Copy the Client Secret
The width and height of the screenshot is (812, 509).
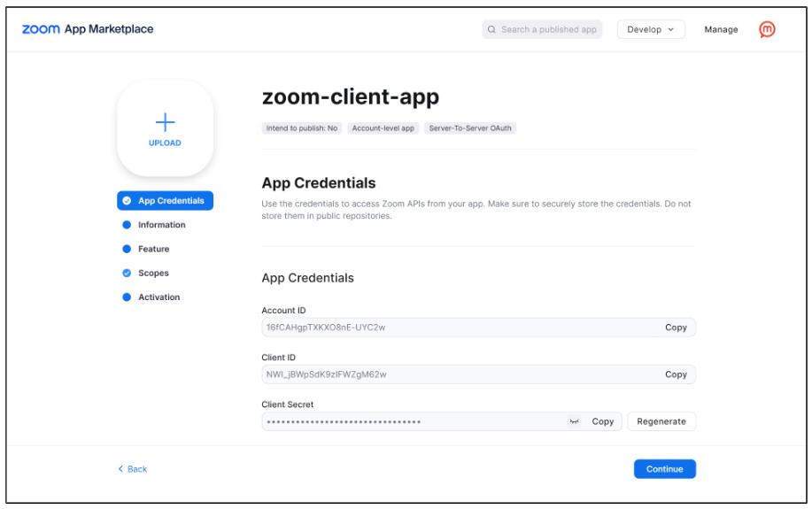pyautogui.click(x=603, y=421)
